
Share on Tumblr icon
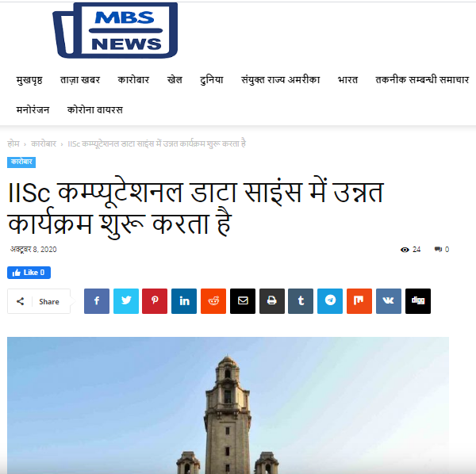[301, 301]
